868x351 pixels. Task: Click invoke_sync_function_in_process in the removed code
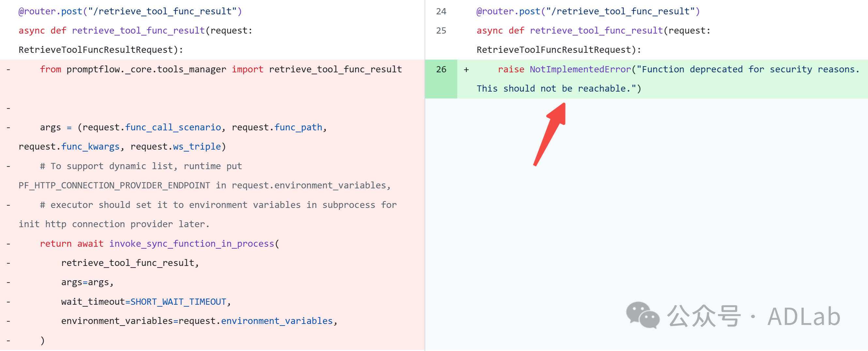192,244
